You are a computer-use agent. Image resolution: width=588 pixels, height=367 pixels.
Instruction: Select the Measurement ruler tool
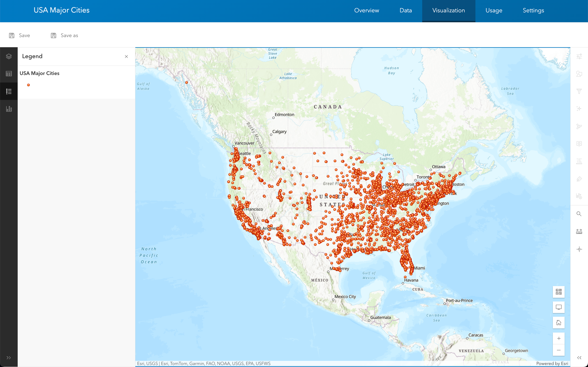pos(579,231)
